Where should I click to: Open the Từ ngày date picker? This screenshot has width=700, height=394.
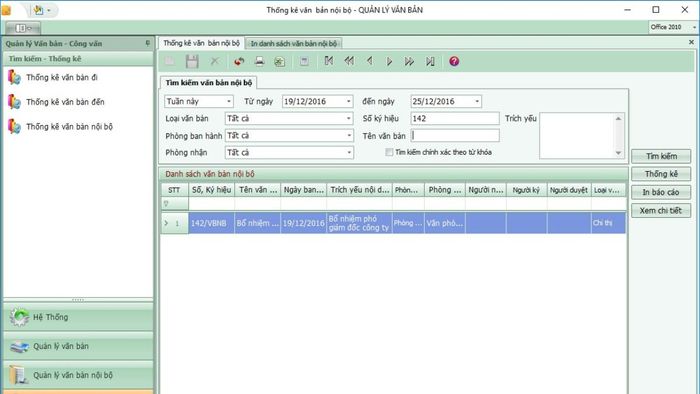click(x=349, y=101)
